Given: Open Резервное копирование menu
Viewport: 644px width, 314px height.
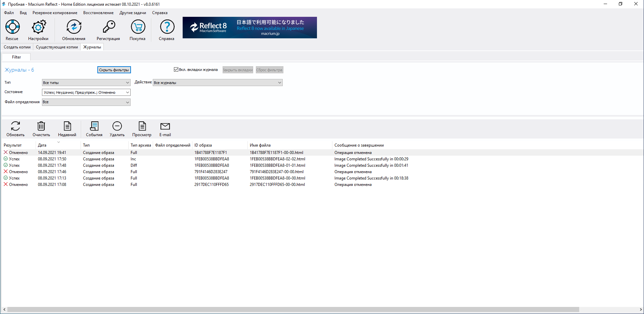Looking at the screenshot, I should coord(55,13).
